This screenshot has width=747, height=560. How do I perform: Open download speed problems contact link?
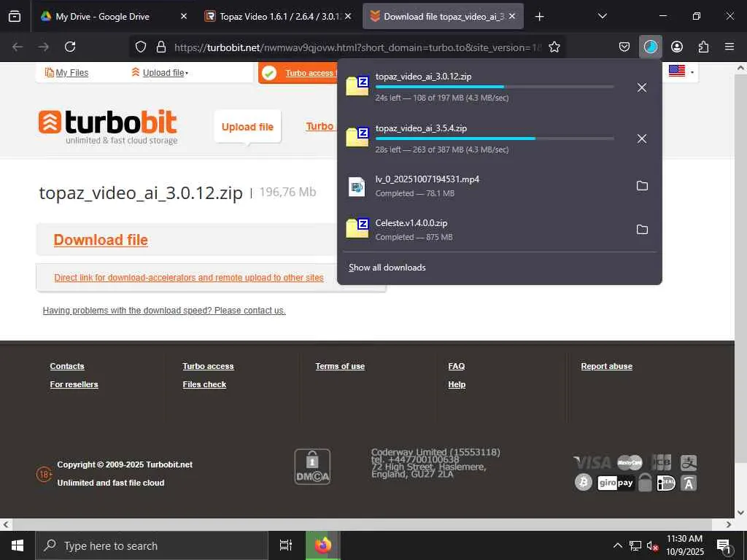tap(164, 311)
